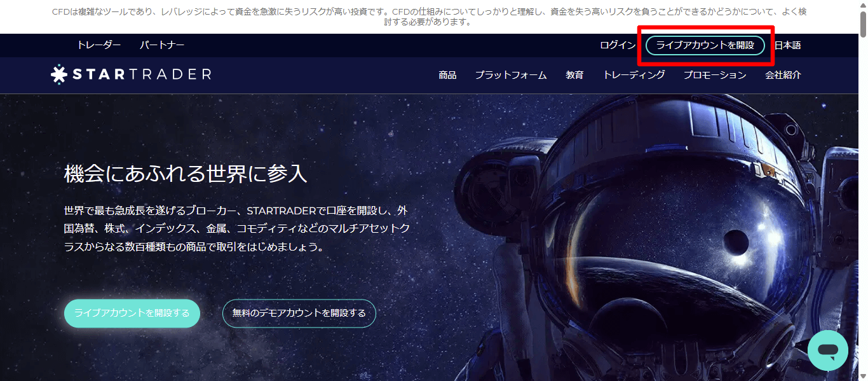Switch to the パートナー tab
This screenshot has width=868, height=381.
161,45
